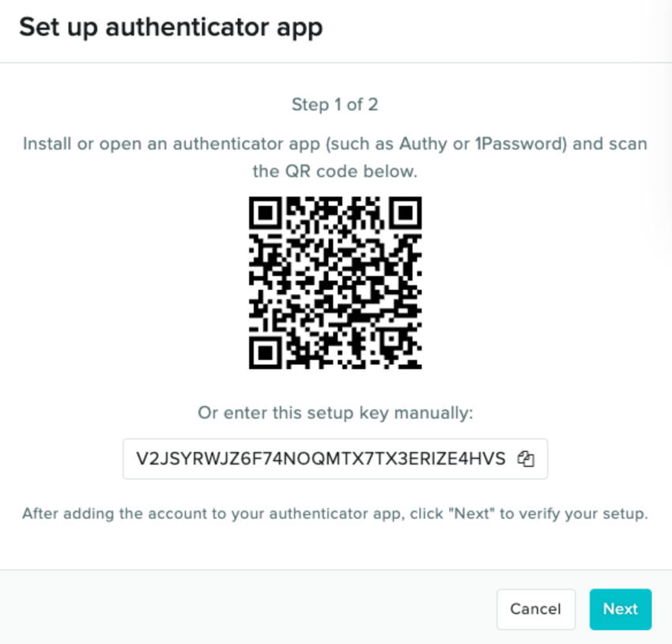Viewport: 672px width, 644px height.
Task: Click the word "1Password" in the instructions
Action: pyautogui.click(x=518, y=144)
